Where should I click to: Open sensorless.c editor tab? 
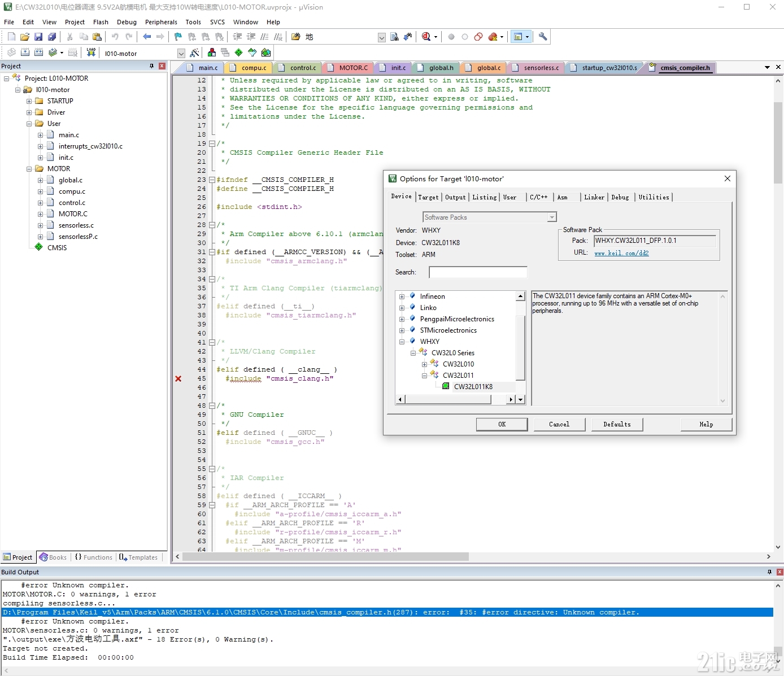click(x=535, y=68)
